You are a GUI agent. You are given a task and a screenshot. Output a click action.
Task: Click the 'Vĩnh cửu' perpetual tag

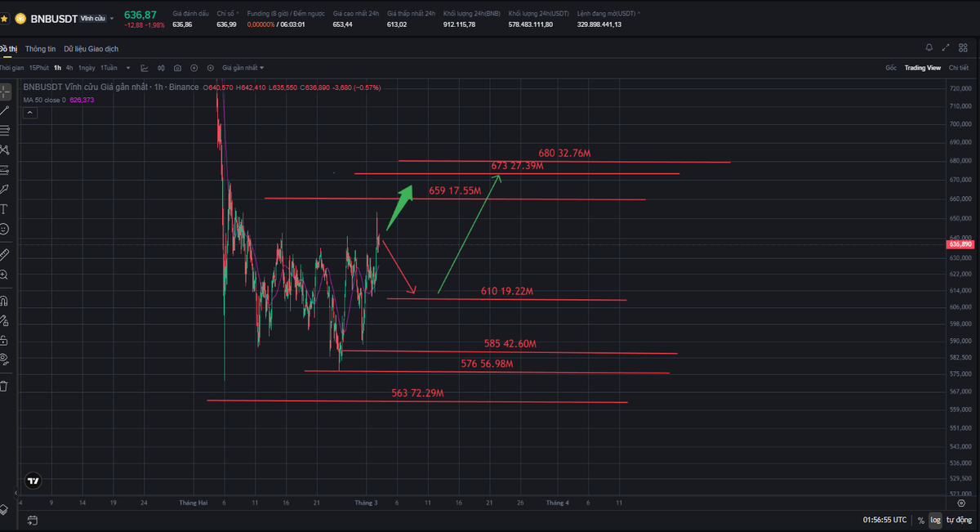point(93,17)
